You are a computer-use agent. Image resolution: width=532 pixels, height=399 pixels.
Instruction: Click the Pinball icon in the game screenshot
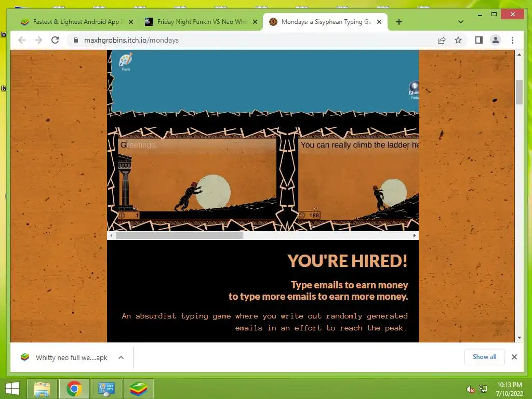(414, 90)
